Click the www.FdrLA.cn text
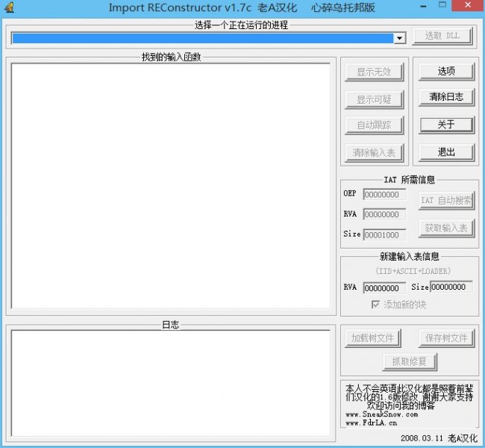The height and width of the screenshot is (448, 485). coord(371,423)
